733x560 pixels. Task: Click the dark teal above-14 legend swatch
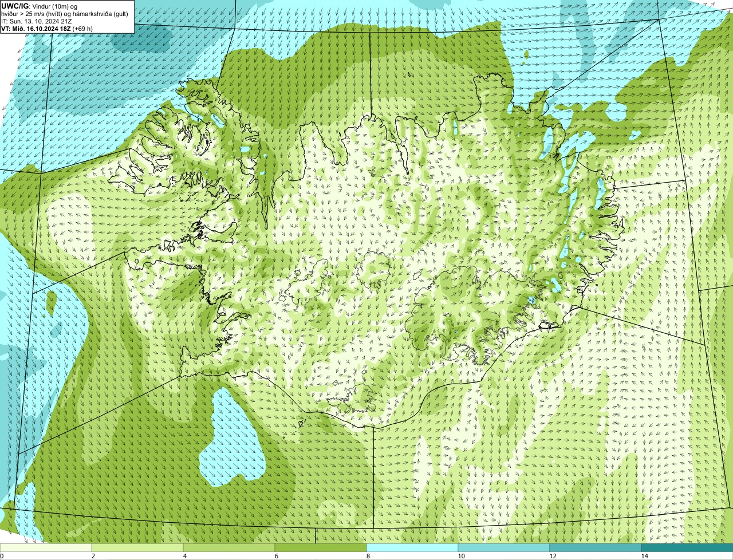pyautogui.click(x=687, y=547)
